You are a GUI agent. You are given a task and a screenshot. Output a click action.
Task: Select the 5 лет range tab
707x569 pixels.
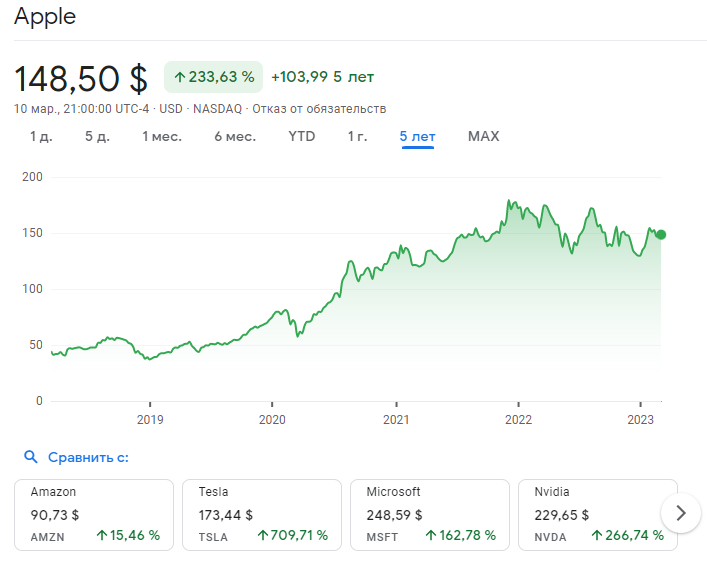(417, 136)
